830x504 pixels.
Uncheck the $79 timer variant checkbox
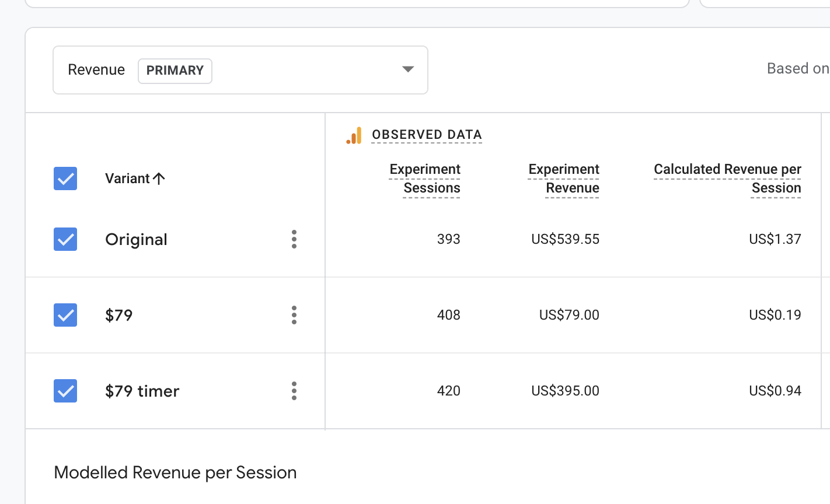click(65, 391)
